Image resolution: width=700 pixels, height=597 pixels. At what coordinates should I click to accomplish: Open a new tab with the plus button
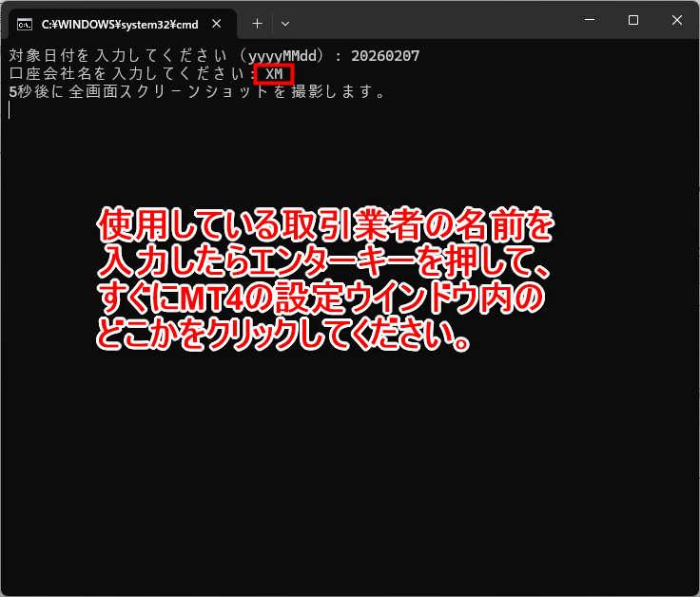[x=257, y=23]
